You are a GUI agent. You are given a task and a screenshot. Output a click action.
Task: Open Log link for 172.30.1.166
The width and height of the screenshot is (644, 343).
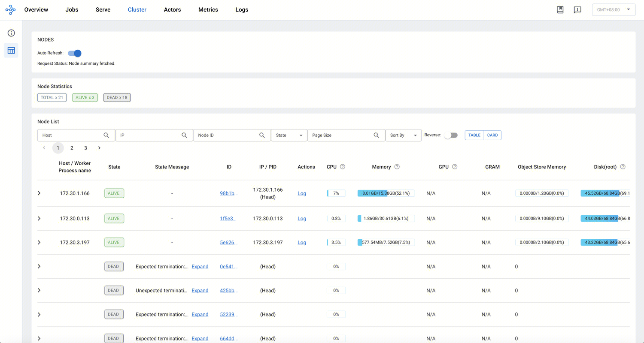click(x=302, y=193)
